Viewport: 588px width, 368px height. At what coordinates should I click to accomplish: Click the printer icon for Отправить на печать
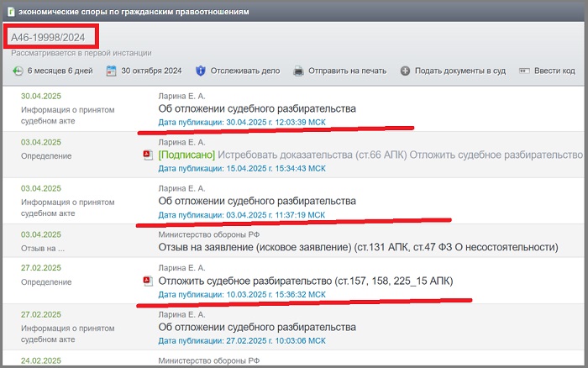(298, 71)
